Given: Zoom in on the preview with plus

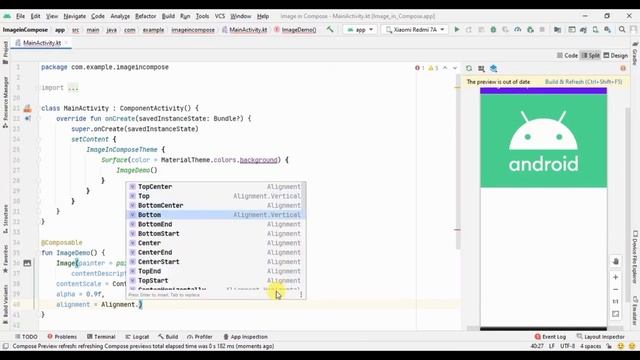Looking at the screenshot, I should point(616,277).
